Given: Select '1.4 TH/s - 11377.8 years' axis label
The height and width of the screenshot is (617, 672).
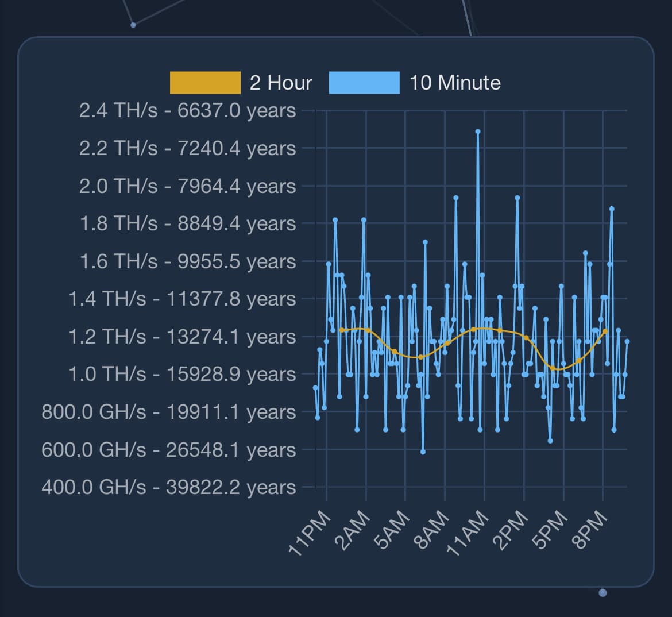Looking at the screenshot, I should pos(182,299).
